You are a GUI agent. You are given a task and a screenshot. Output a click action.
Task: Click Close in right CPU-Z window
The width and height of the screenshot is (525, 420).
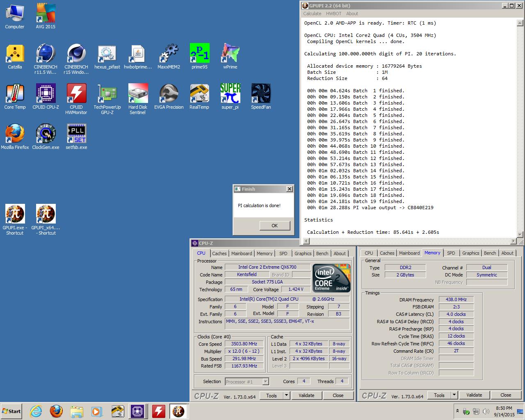506,395
